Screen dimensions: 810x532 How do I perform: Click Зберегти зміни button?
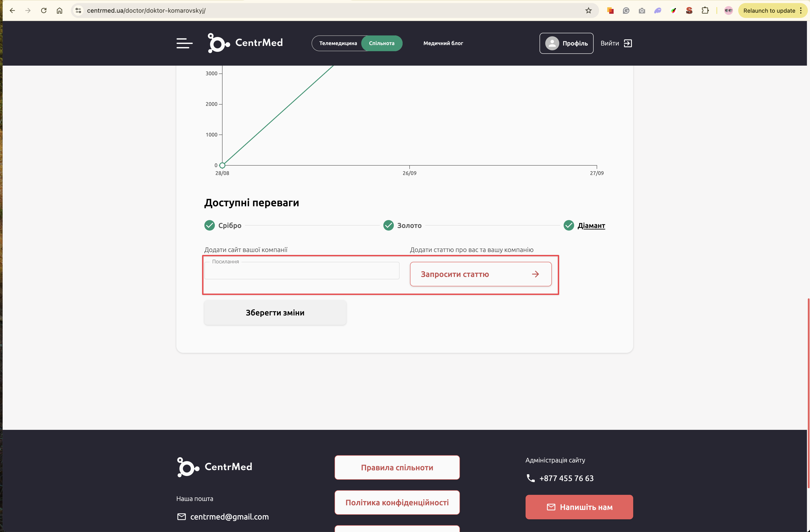pos(275,313)
